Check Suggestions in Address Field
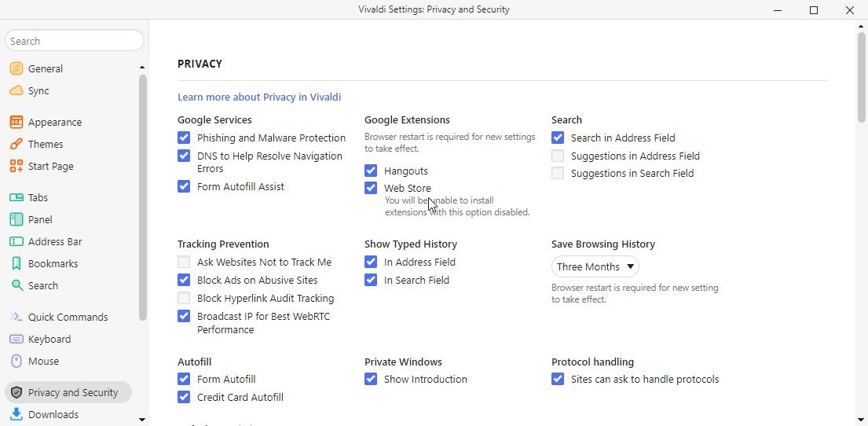 tap(558, 156)
